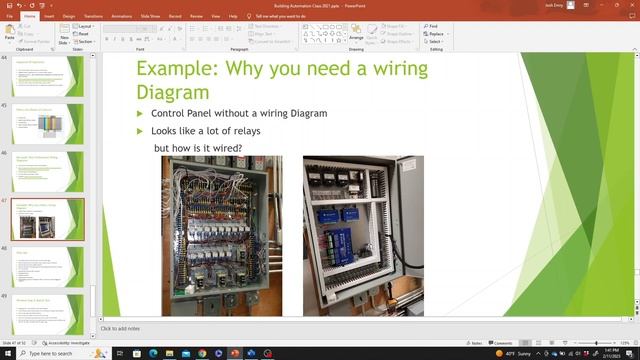The image size is (640, 360).
Task: Expand the shapes gallery's More arrow
Action: pyautogui.click(x=345, y=41)
